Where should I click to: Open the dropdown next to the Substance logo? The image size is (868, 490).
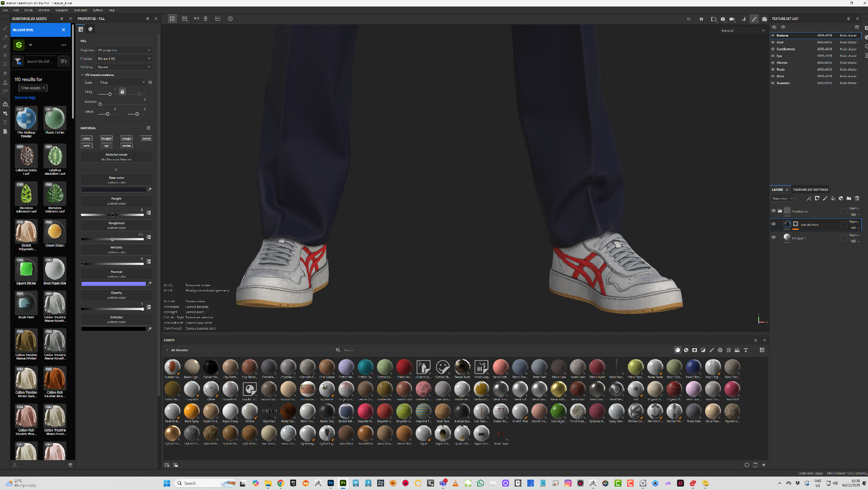(30, 45)
